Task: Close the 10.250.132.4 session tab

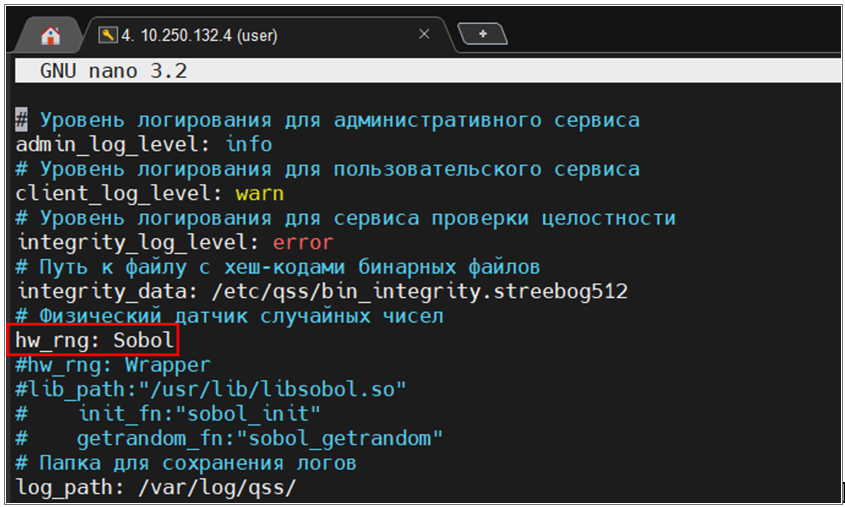Action: point(424,34)
